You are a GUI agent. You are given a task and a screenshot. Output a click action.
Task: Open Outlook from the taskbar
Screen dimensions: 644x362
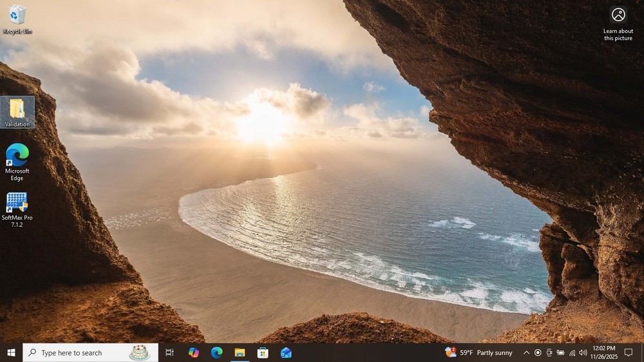pyautogui.click(x=286, y=352)
